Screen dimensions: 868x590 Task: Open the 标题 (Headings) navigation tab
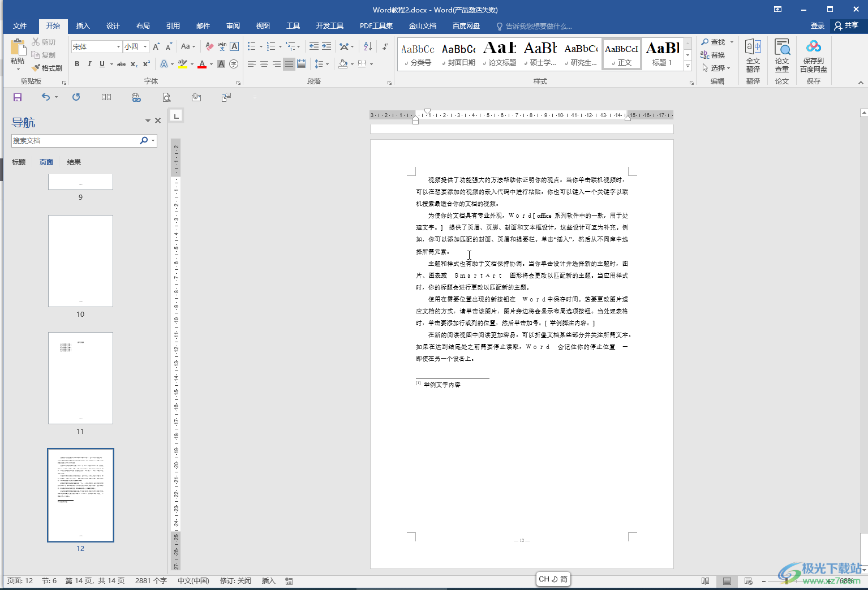[x=19, y=162]
